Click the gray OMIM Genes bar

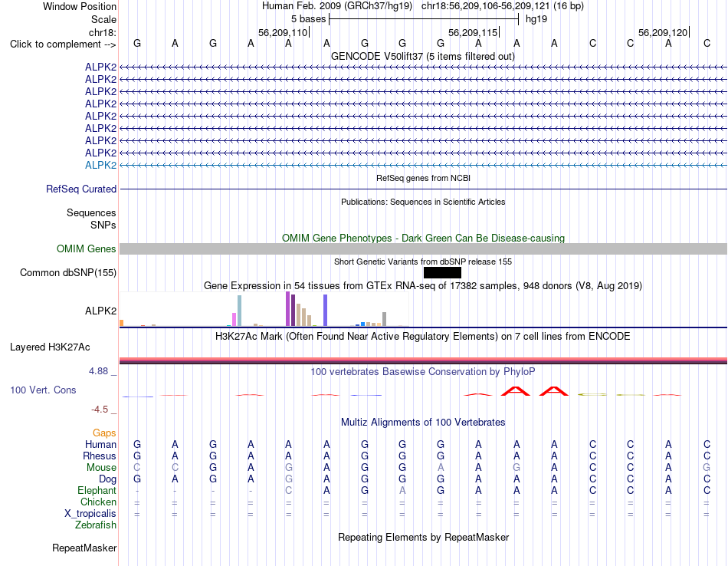tap(423, 249)
